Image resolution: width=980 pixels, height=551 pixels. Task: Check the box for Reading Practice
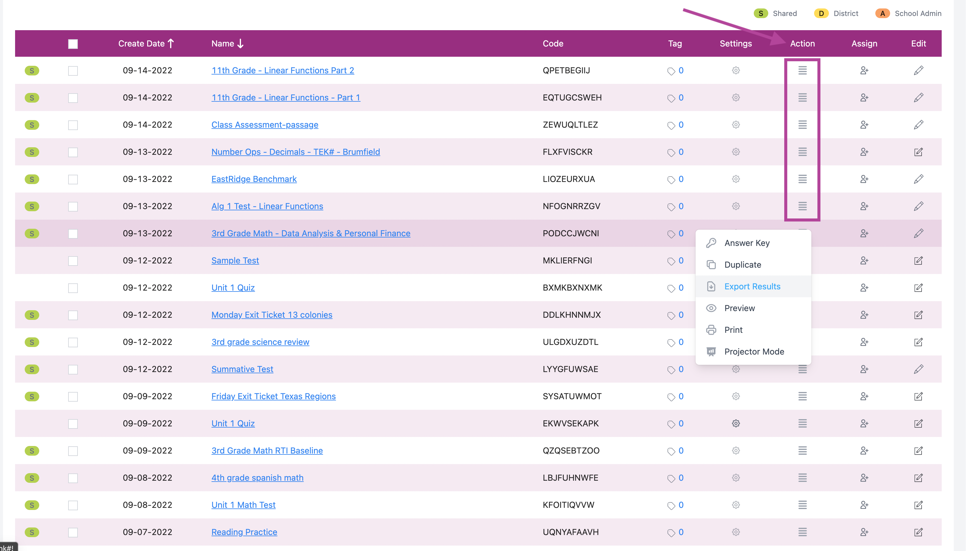point(73,532)
